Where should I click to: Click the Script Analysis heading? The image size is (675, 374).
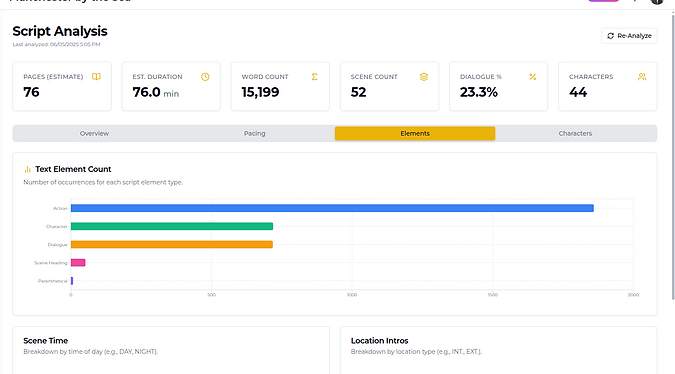tap(60, 31)
